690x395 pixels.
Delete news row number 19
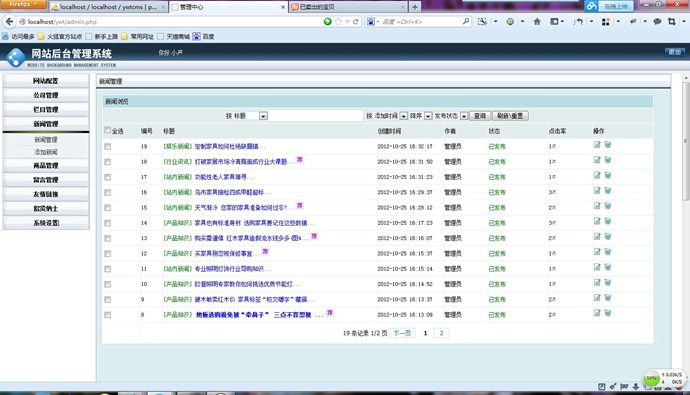pos(608,145)
